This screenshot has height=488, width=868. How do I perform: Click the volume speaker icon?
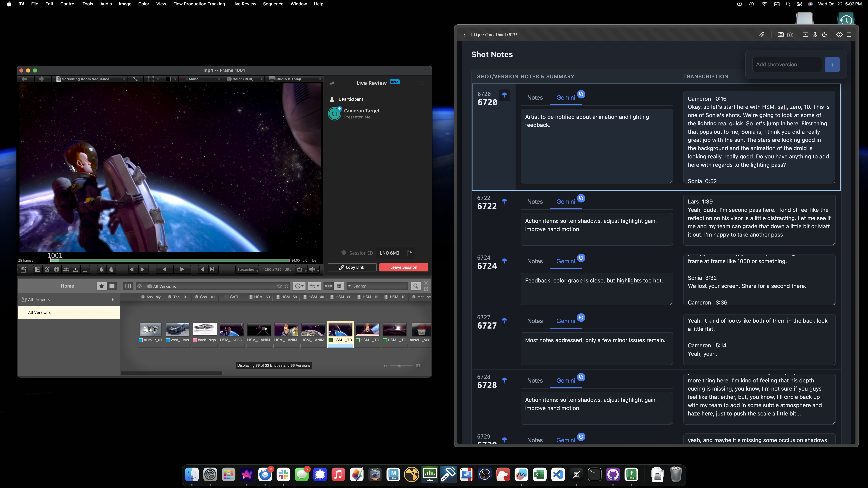pos(312,269)
